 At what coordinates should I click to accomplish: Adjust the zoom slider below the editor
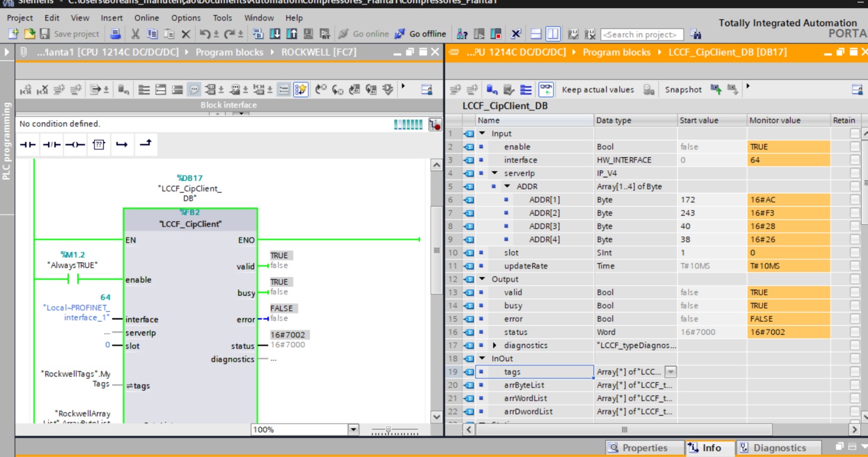tap(388, 430)
